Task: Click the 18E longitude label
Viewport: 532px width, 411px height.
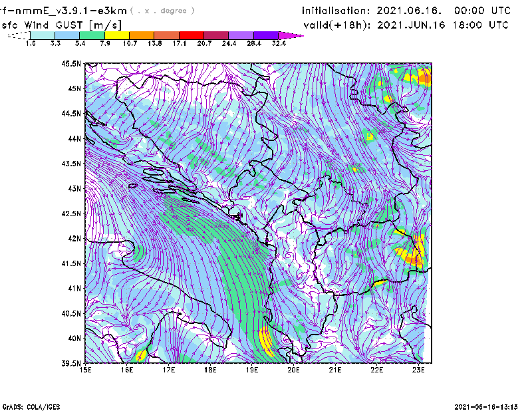Action: point(210,370)
